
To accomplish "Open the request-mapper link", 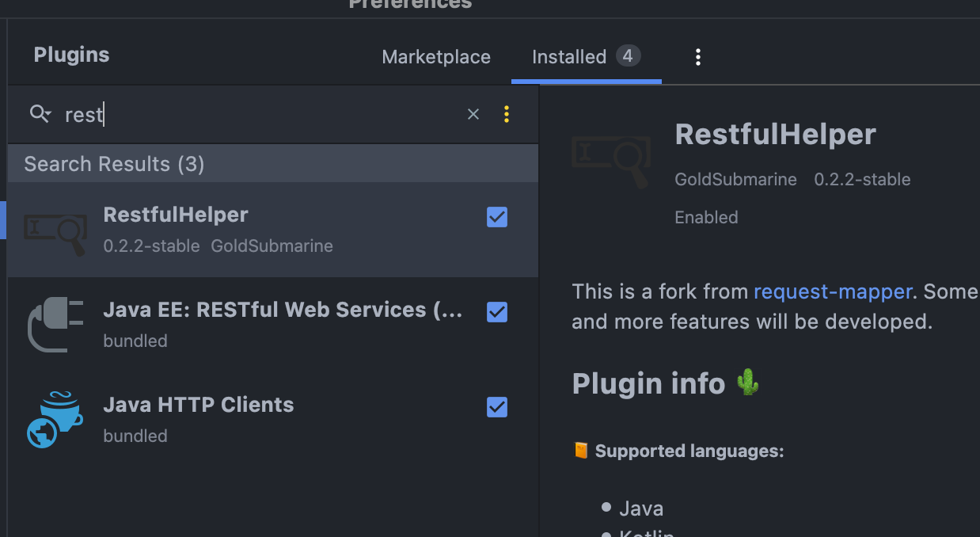I will [x=833, y=291].
